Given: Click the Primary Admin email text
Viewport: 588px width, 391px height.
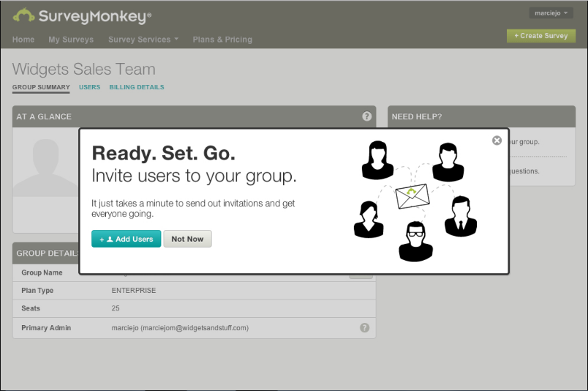Looking at the screenshot, I should click(180, 328).
